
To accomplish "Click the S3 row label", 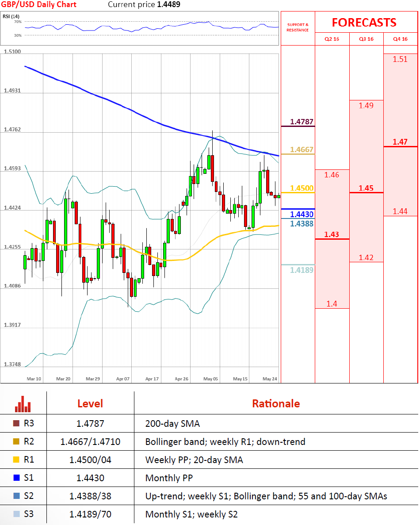I will click(x=29, y=514).
